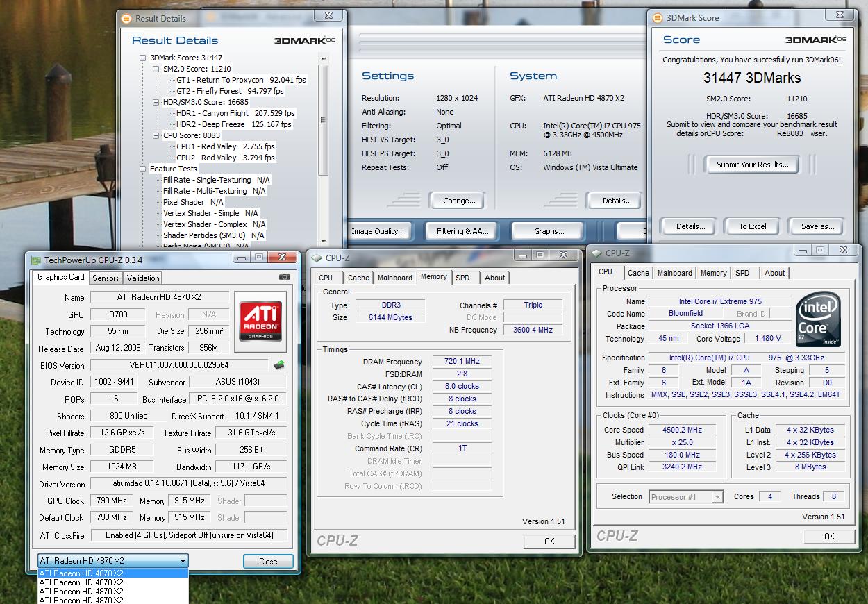Open the Processor #1 selection dropdown
The height and width of the screenshot is (604, 868).
click(717, 497)
